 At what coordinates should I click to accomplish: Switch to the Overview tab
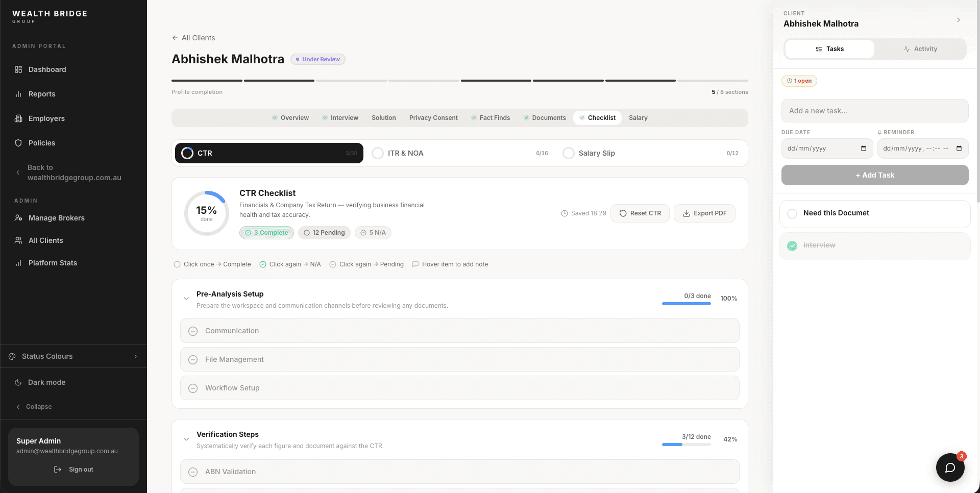[x=290, y=118]
